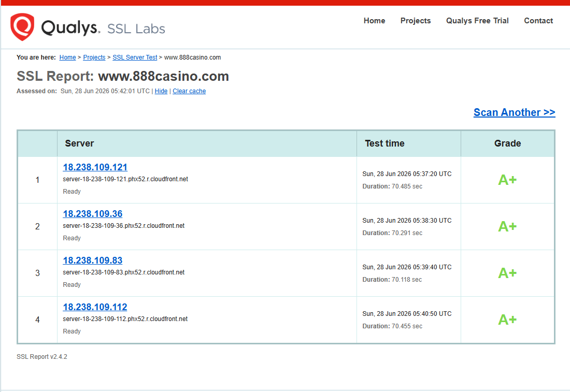Select hostname server-18-238-109-83.phx52.r.cloudfront.net
The image size is (570, 392).
(124, 272)
